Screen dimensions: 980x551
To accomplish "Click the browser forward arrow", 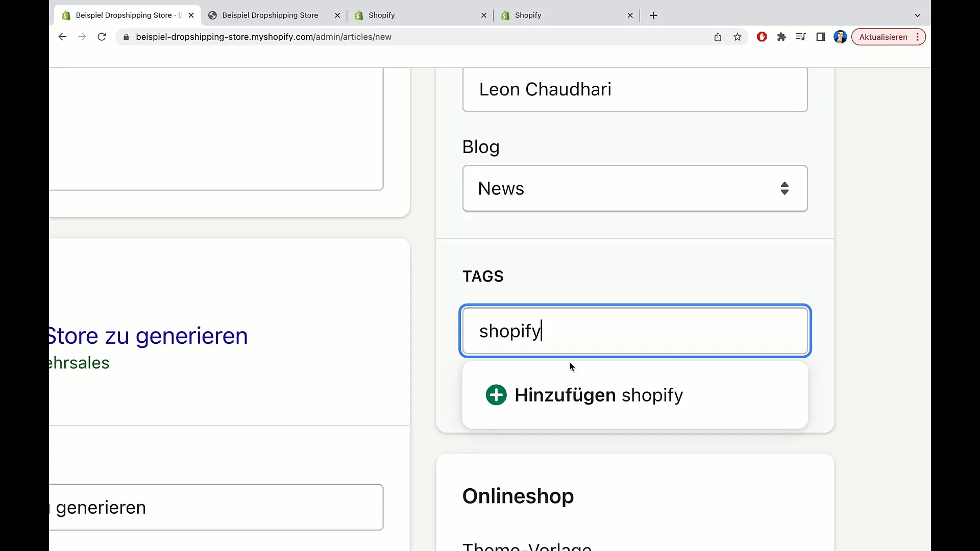I will pyautogui.click(x=82, y=37).
